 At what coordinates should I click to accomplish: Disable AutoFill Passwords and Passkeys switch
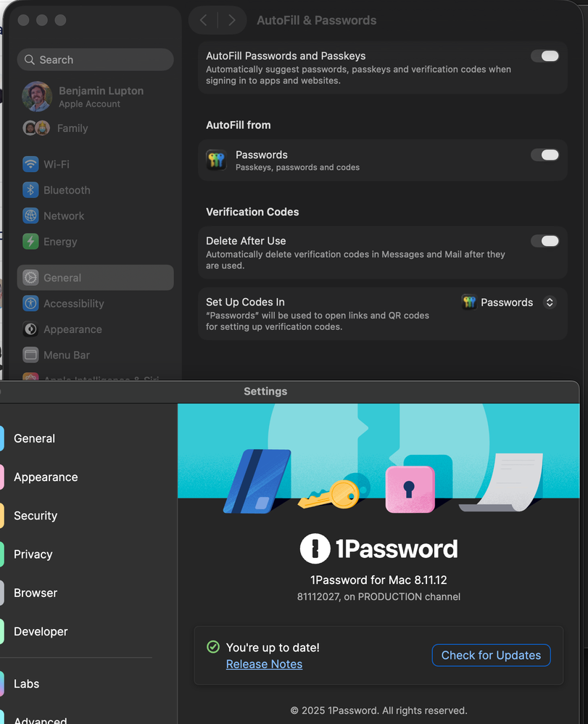544,56
